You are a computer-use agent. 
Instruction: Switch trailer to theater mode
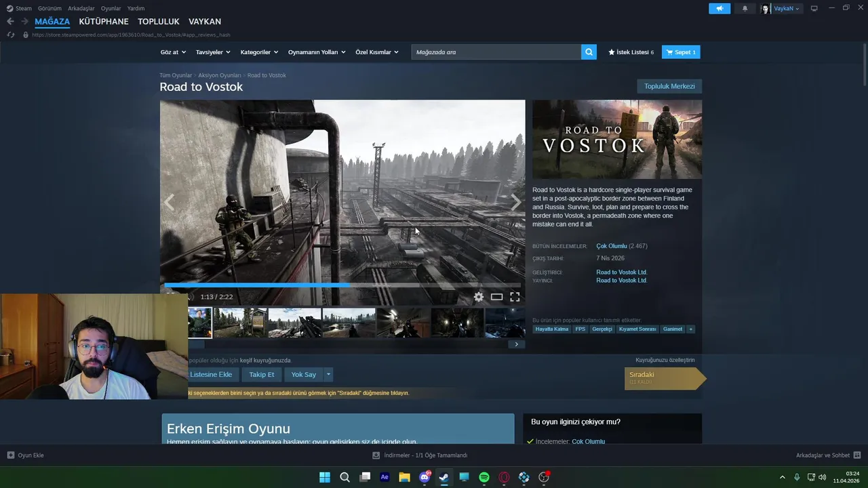pyautogui.click(x=496, y=297)
